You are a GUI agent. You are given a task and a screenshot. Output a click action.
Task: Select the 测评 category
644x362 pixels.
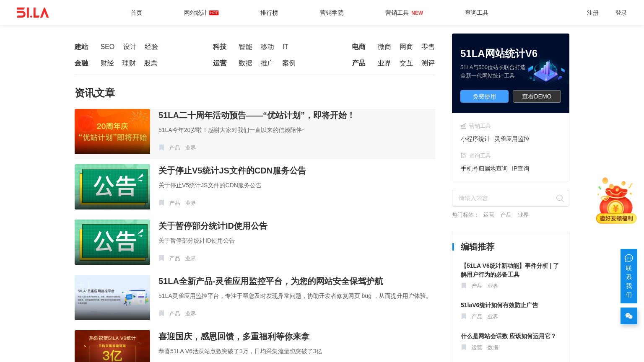tap(428, 63)
